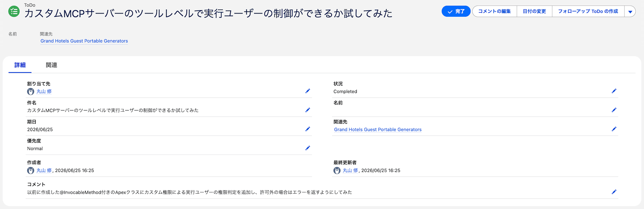Open Grand Hotels link in header
Image resolution: width=644 pixels, height=209 pixels.
click(x=84, y=41)
